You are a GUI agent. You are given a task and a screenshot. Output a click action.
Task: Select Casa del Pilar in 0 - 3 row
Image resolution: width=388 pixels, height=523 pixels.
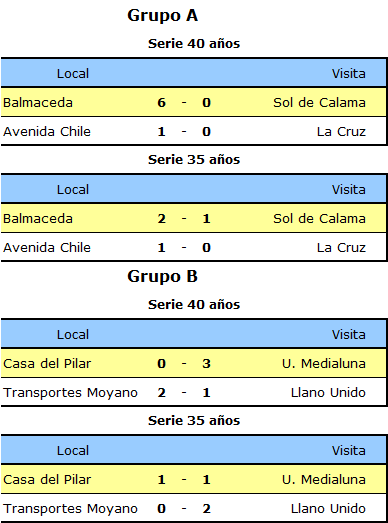(47, 364)
